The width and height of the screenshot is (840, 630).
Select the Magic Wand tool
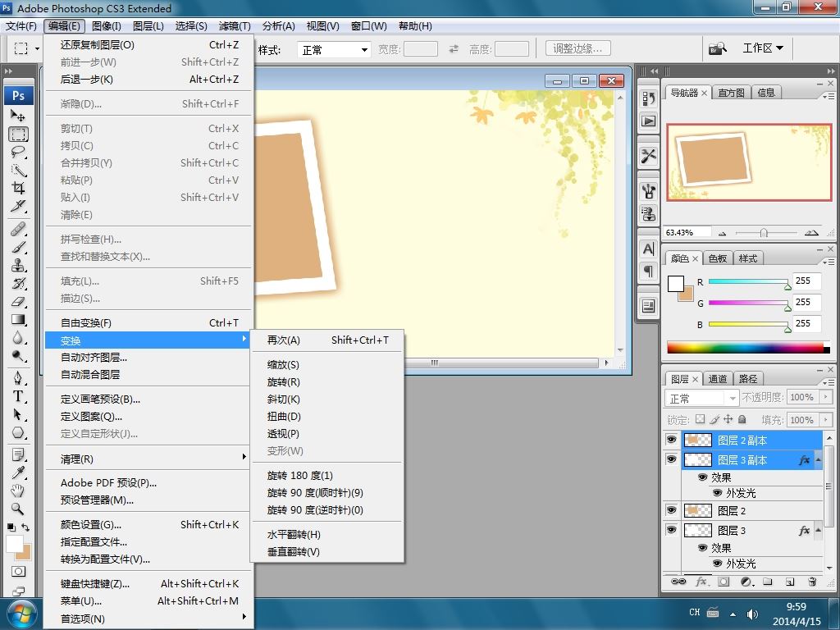pos(18,171)
